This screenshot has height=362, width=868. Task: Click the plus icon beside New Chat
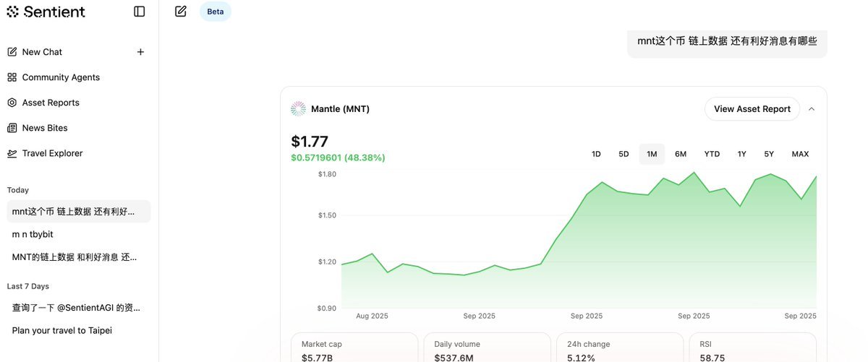tap(140, 52)
